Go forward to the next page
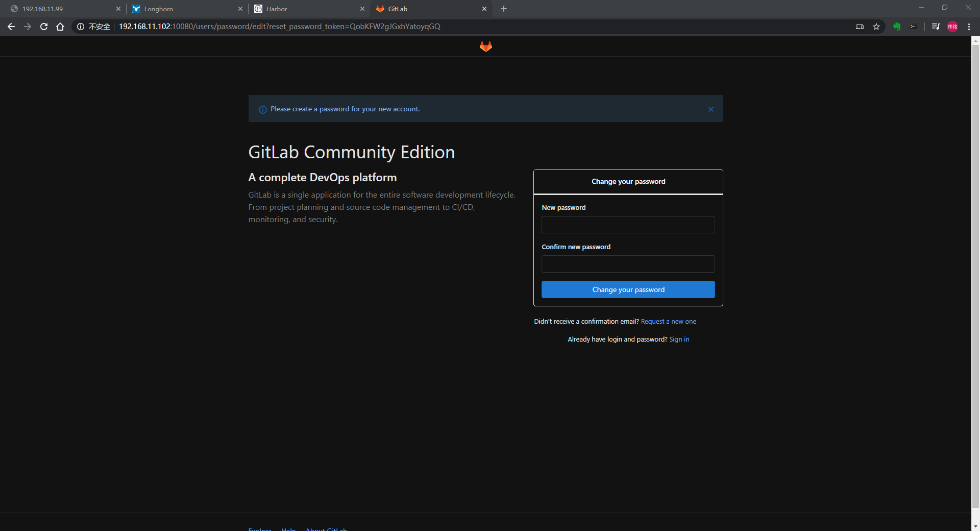 [28, 27]
